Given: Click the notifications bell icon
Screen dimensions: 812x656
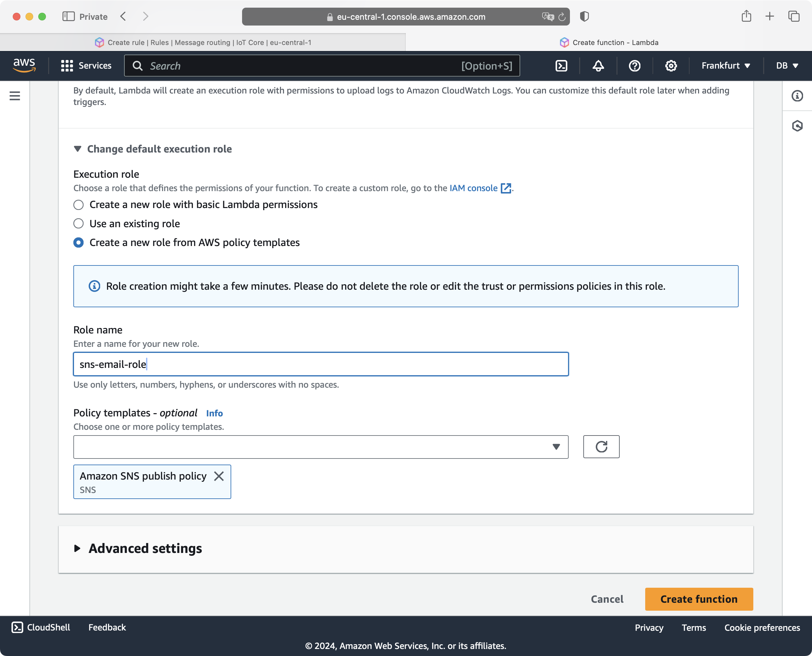Looking at the screenshot, I should [597, 66].
